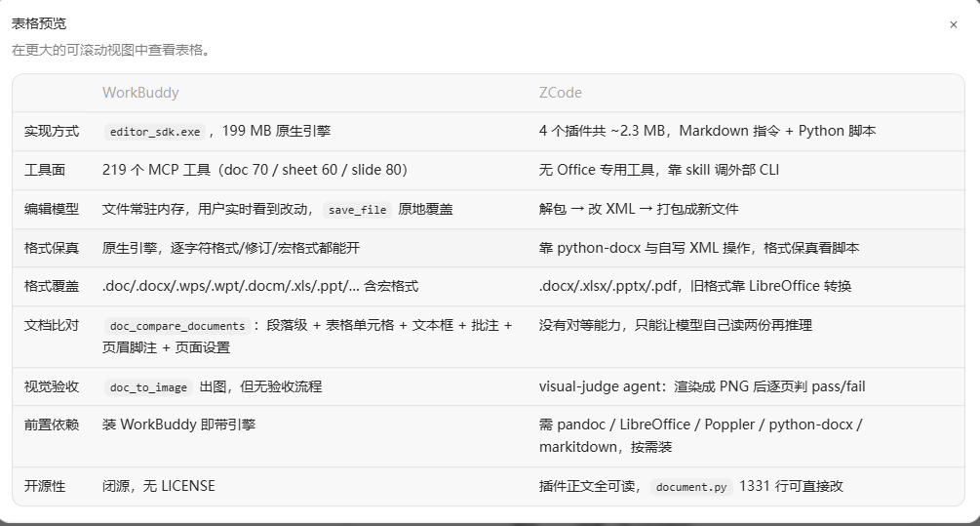Click the 装 WorkBuddy 即带引擎 cell
This screenshot has height=526, width=980.
tap(178, 425)
